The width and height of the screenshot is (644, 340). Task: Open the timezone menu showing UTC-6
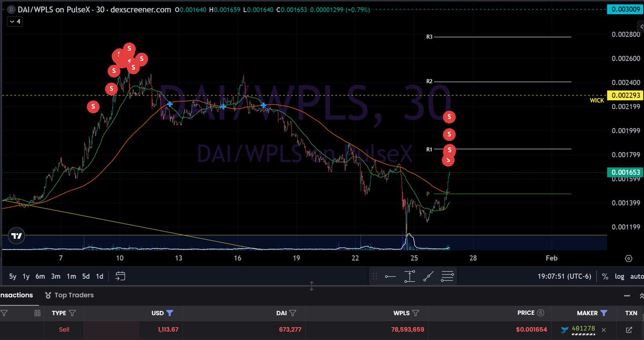(x=565, y=276)
